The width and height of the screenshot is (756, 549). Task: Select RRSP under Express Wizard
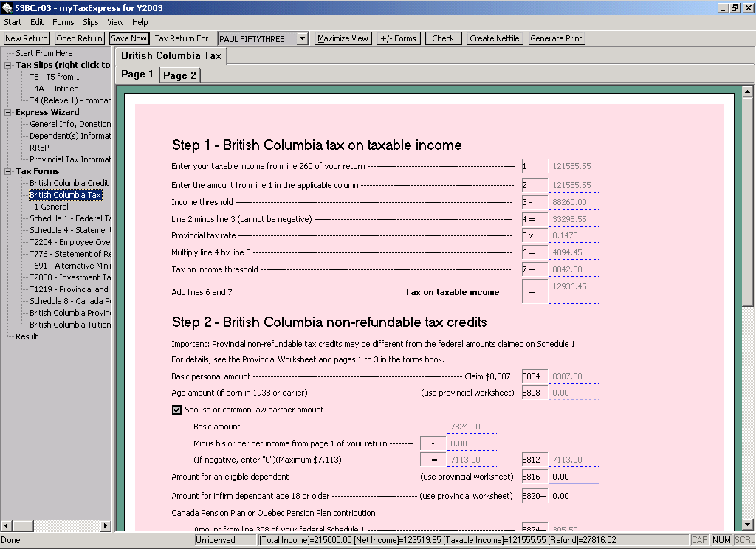[x=39, y=148]
